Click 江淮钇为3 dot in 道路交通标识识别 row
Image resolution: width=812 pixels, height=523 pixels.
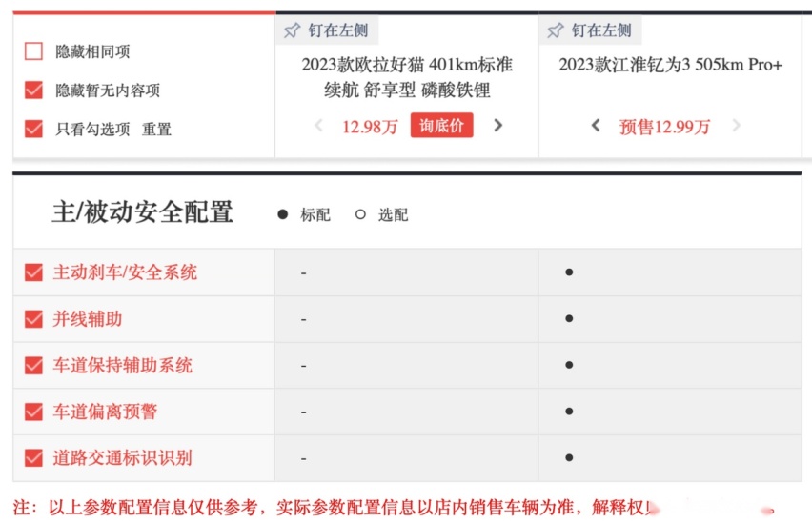coord(569,458)
